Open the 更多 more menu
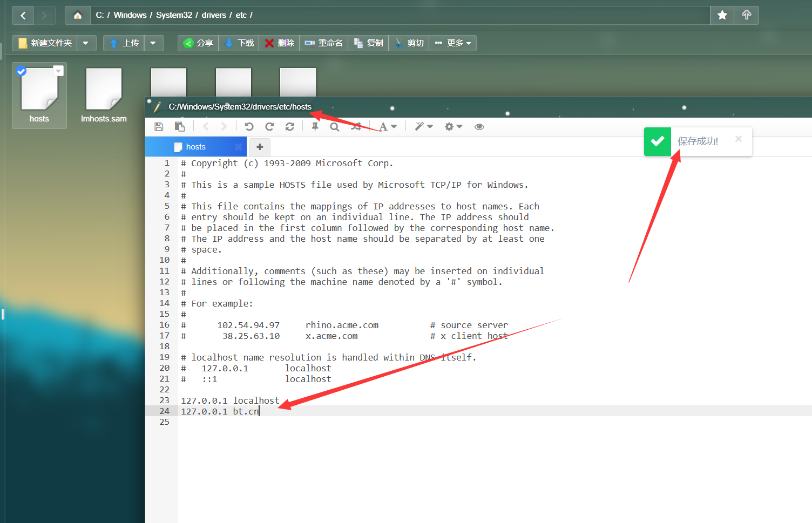The width and height of the screenshot is (812, 523). coord(453,43)
